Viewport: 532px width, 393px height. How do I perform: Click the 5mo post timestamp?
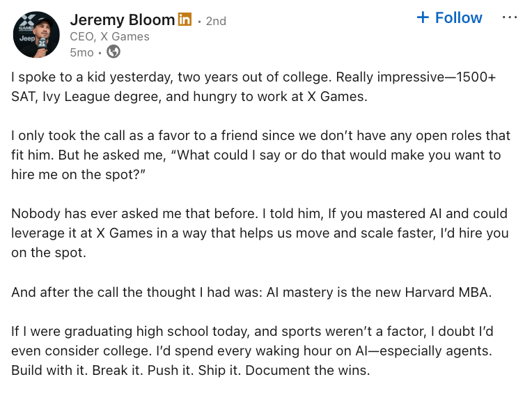[x=81, y=52]
